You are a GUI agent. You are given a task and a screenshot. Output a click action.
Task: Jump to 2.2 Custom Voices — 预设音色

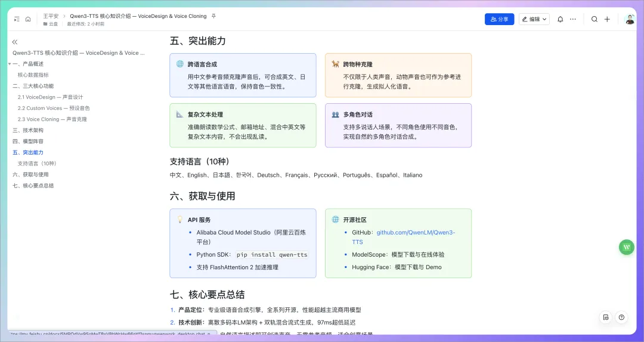(54, 108)
